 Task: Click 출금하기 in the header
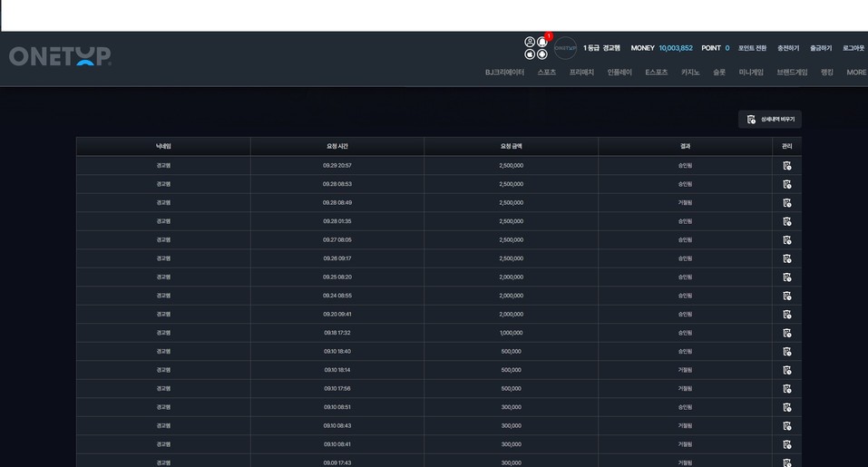(x=821, y=48)
